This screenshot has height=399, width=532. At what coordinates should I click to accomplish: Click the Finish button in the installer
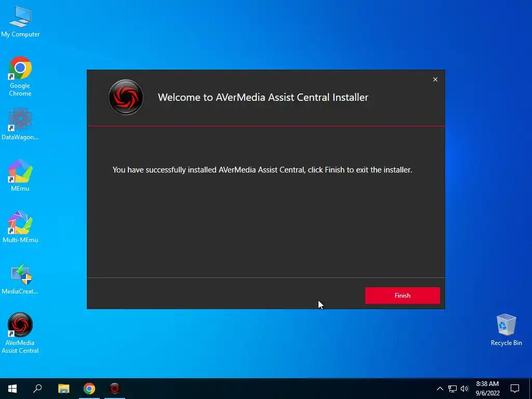403,296
